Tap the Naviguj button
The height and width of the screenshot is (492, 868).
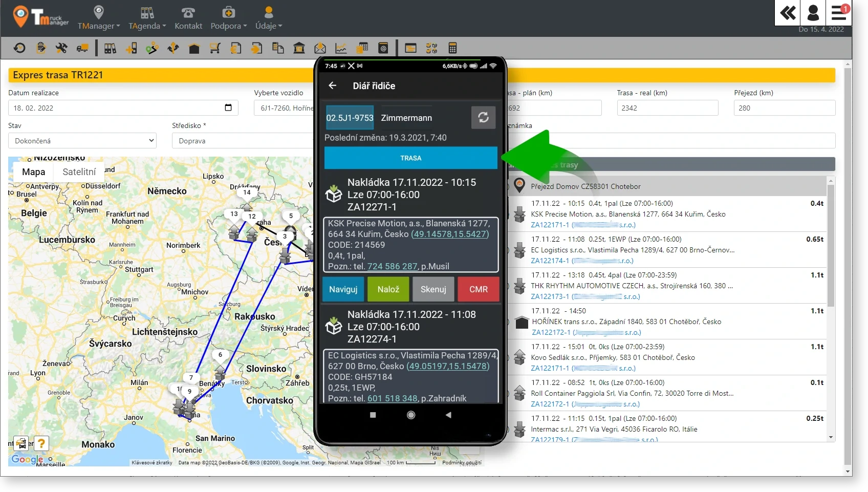click(x=343, y=289)
